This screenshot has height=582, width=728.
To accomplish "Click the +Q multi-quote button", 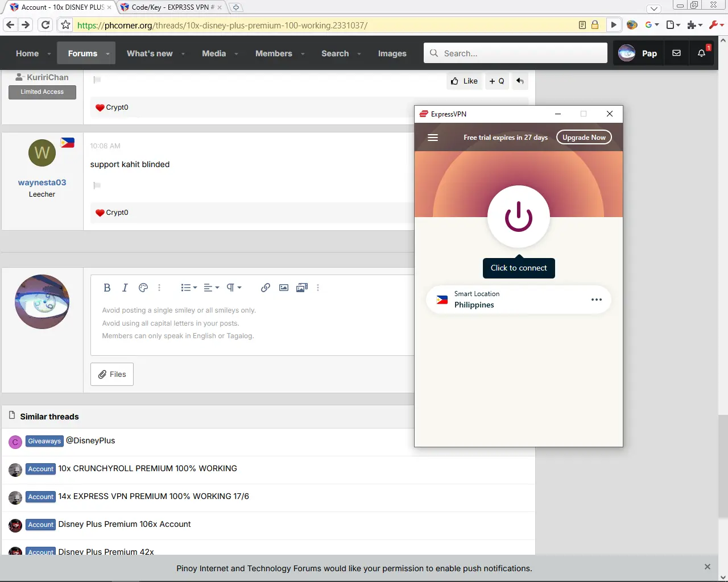I will pos(497,81).
